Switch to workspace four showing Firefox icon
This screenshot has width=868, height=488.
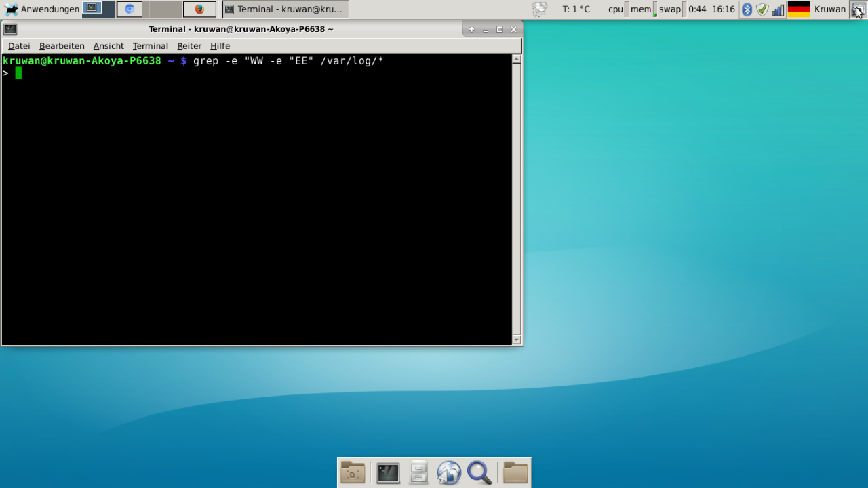[x=199, y=9]
